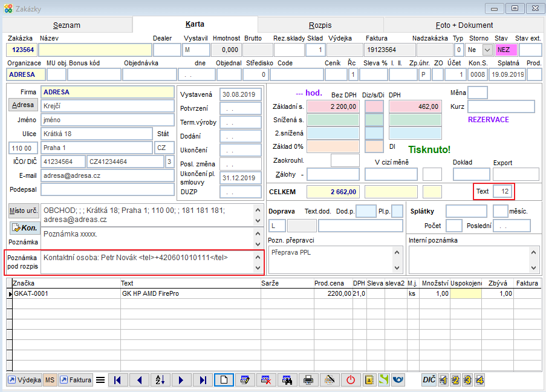Click the E-mail field adresa@adresa.cz
The width and height of the screenshot is (546, 392).
point(108,175)
